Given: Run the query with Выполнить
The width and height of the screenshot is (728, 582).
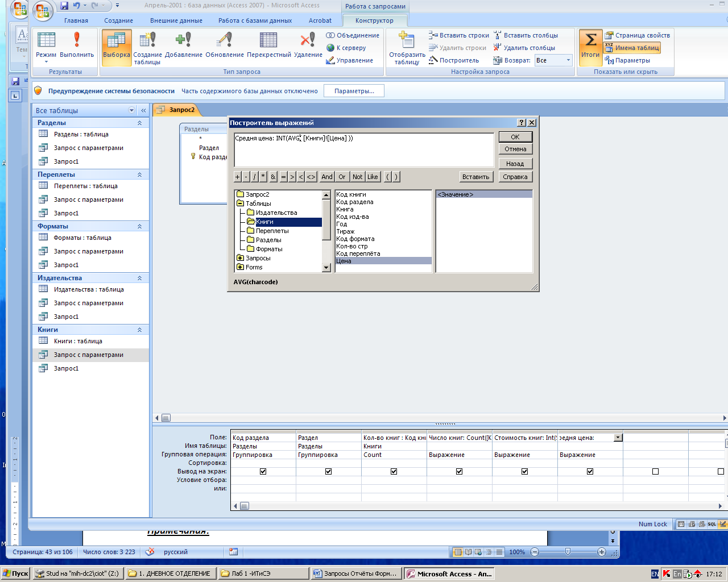Looking at the screenshot, I should 77,47.
